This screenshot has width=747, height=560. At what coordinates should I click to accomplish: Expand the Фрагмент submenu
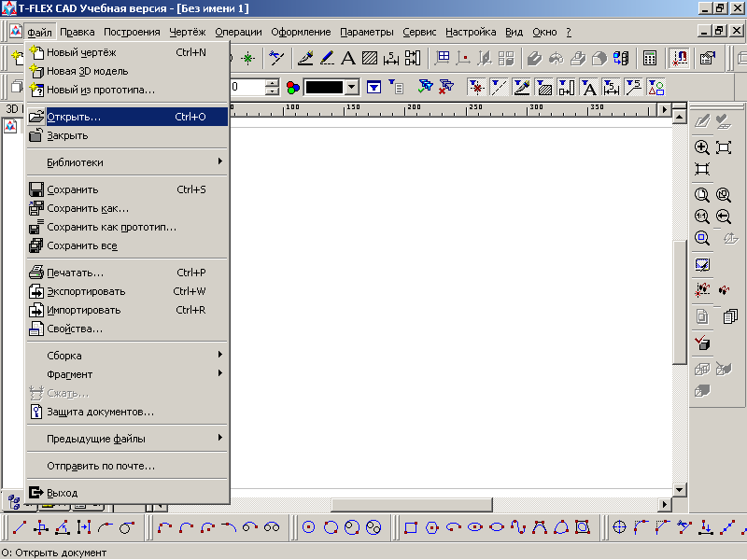127,374
